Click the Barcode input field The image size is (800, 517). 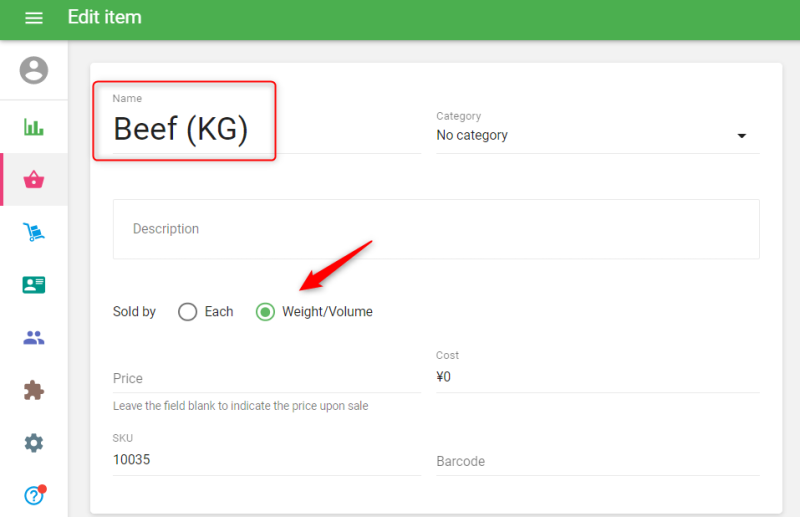[597, 461]
